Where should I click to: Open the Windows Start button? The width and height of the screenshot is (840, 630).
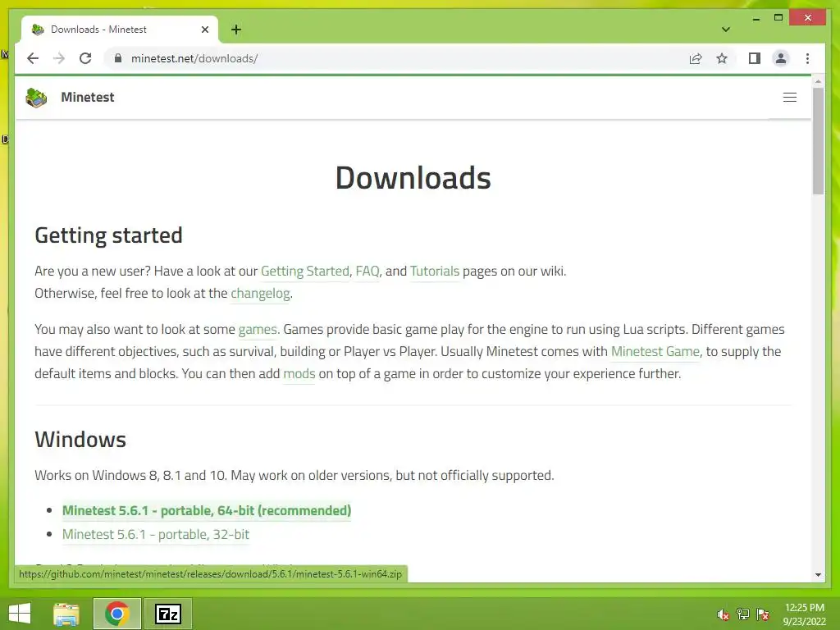pyautogui.click(x=20, y=614)
